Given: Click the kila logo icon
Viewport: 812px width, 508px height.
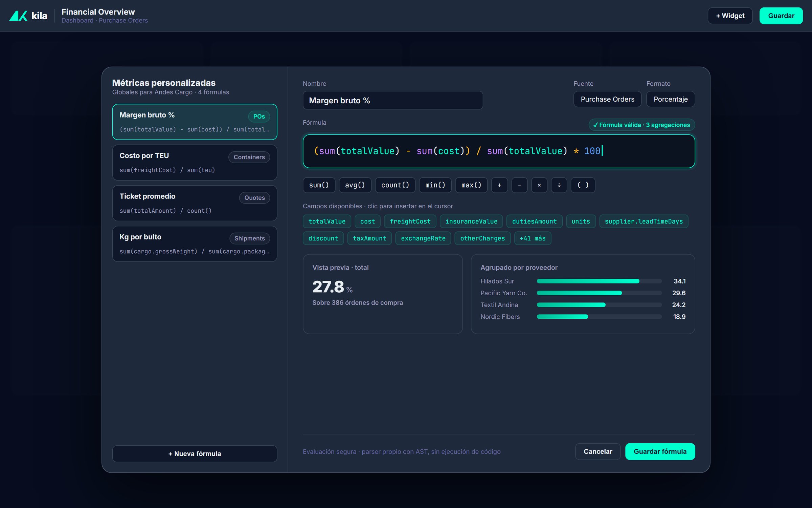Looking at the screenshot, I should click(18, 16).
